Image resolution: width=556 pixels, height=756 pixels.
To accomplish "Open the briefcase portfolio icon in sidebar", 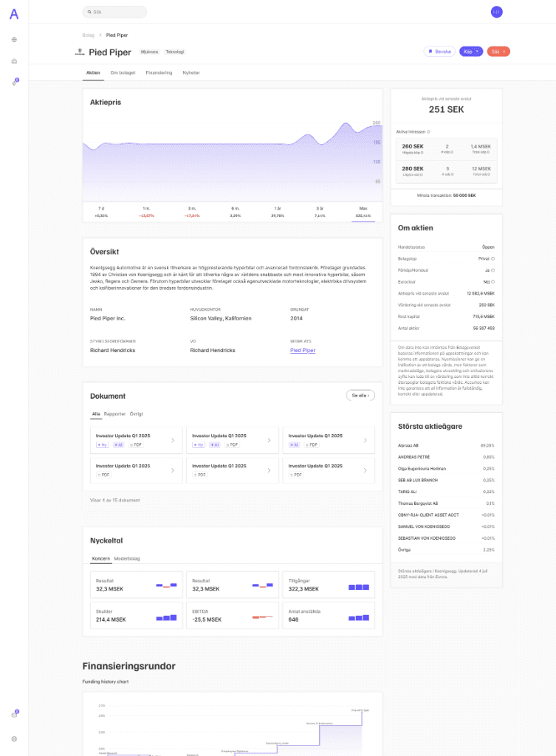I will click(14, 61).
